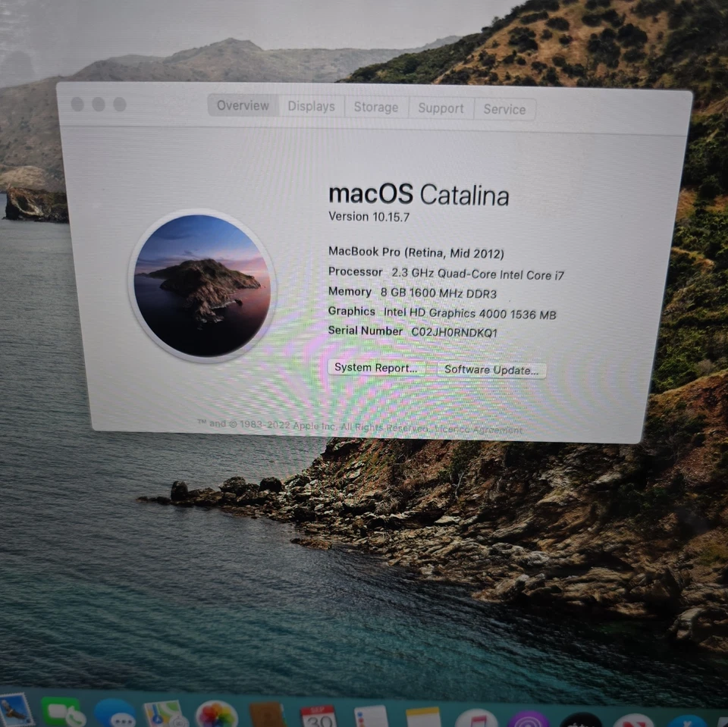Open the Notes app from the dock
The width and height of the screenshot is (728, 727).
423,716
